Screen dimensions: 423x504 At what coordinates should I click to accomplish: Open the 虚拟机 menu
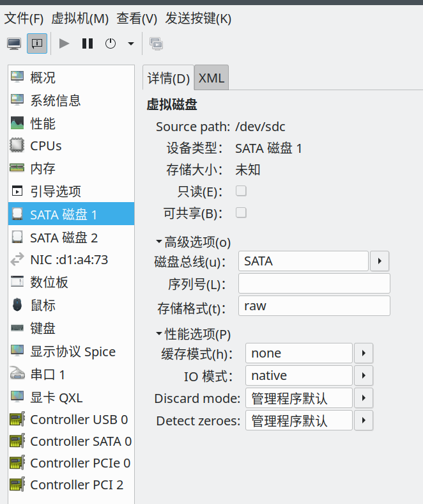coord(80,19)
